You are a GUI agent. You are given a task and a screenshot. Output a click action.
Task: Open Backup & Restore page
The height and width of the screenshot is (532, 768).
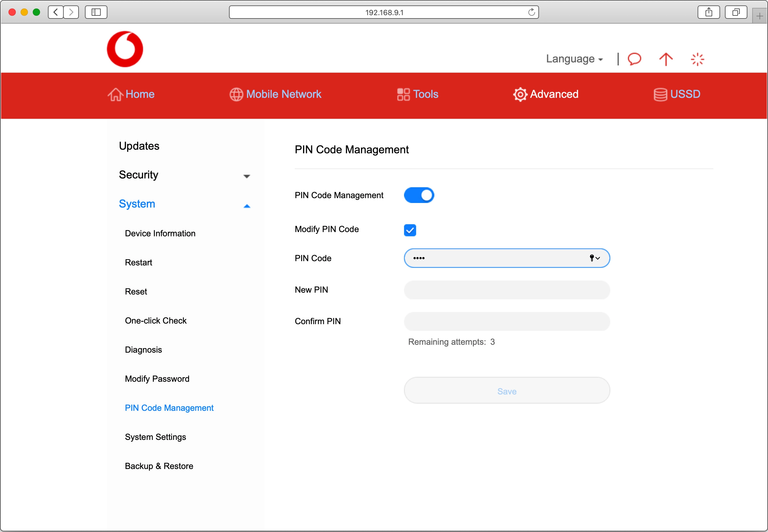pyautogui.click(x=159, y=466)
